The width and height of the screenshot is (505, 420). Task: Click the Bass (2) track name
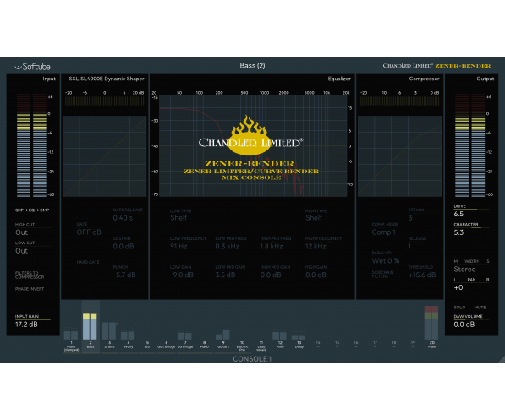point(252,66)
